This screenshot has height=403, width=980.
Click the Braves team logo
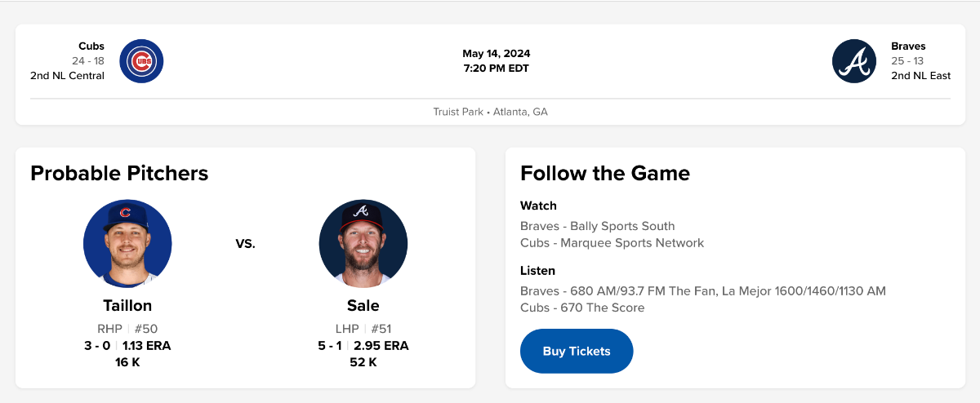854,61
